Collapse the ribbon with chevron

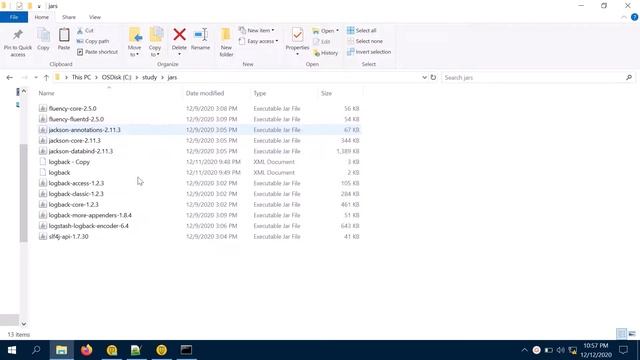(624, 17)
